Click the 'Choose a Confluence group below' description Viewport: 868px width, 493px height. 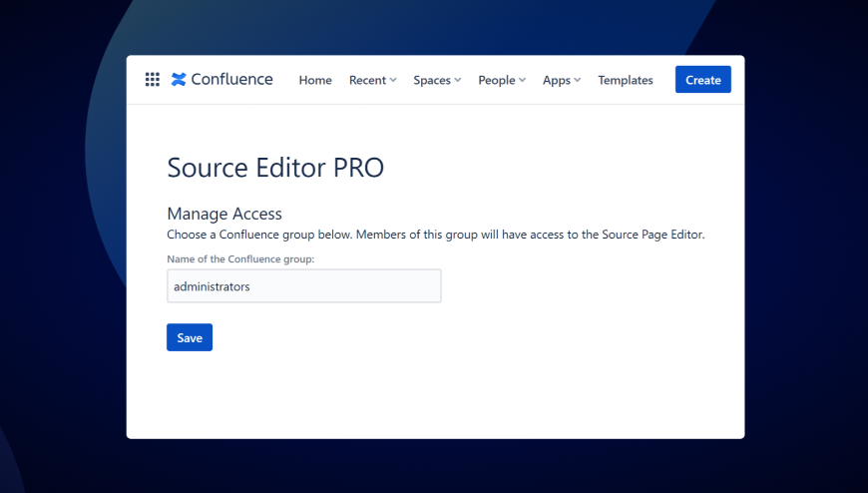point(436,235)
